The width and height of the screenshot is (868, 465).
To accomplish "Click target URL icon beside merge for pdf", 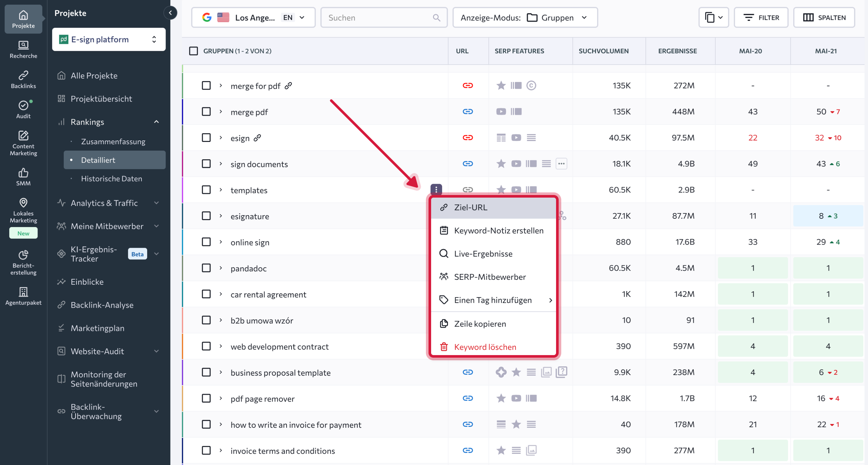I will click(288, 86).
